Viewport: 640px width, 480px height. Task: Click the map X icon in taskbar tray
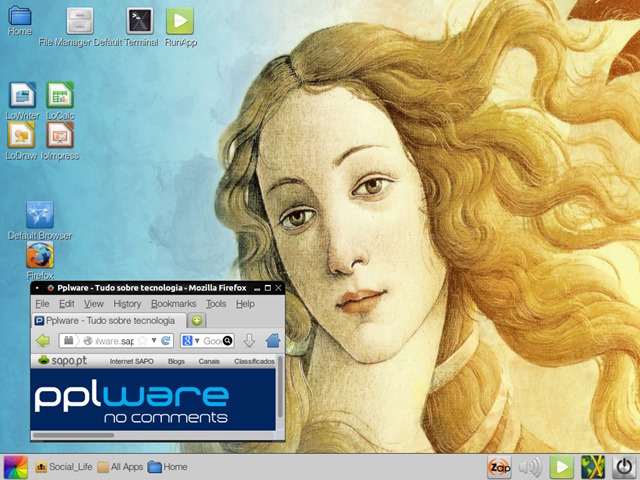pyautogui.click(x=593, y=467)
